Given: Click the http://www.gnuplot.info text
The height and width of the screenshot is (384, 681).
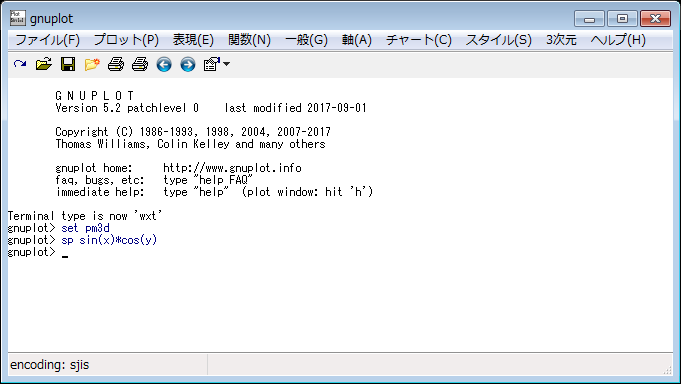Looking at the screenshot, I should [232, 168].
